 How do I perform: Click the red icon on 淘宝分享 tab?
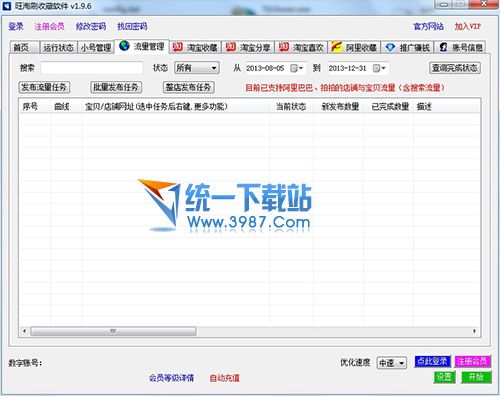231,47
